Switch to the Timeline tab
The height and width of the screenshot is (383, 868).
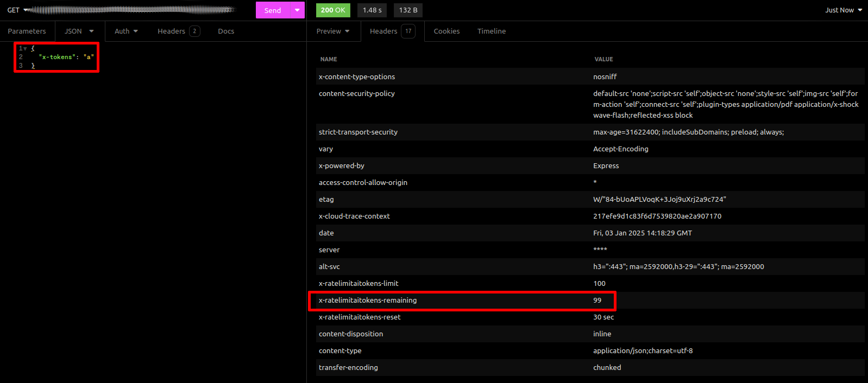point(492,31)
